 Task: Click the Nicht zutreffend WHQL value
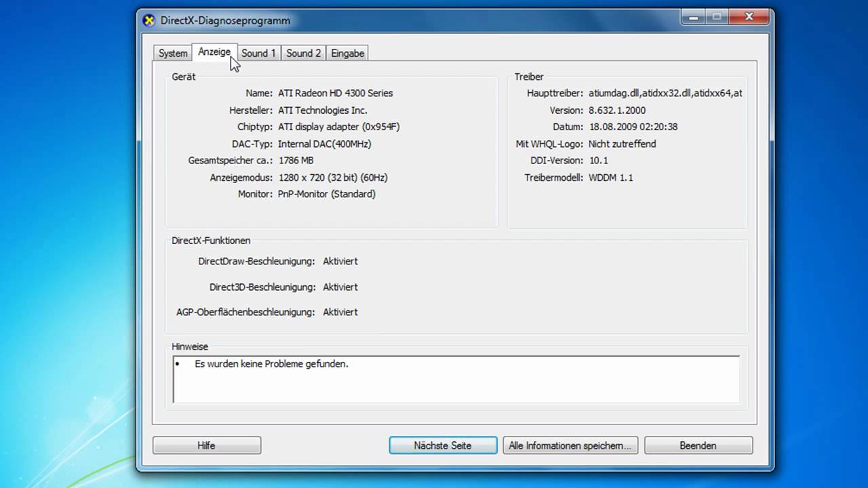coord(622,144)
